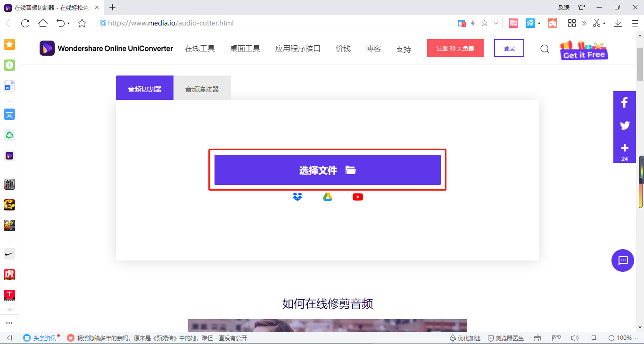Open site search with the magnifier icon
Image resolution: width=644 pixels, height=344 pixels.
pyautogui.click(x=545, y=49)
